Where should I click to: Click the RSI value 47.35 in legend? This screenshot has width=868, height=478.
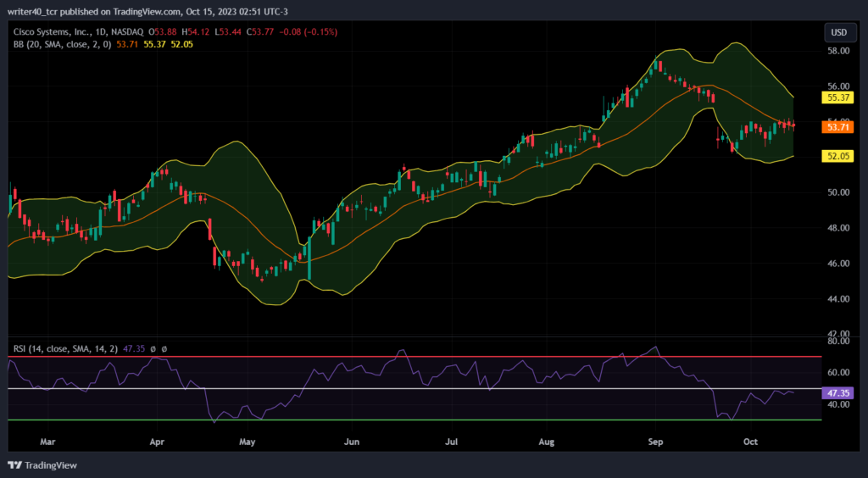(133, 349)
